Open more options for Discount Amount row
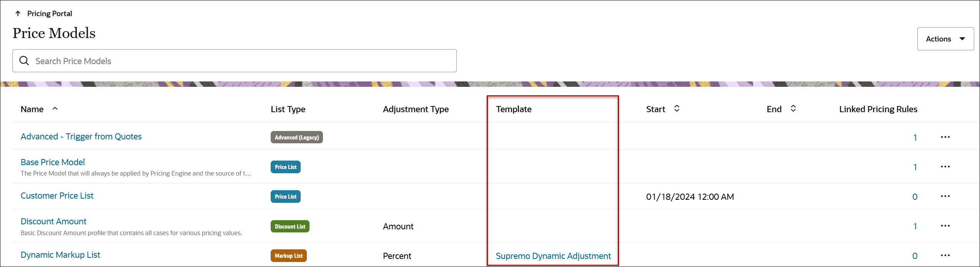Image resolution: width=980 pixels, height=267 pixels. pyautogui.click(x=945, y=226)
